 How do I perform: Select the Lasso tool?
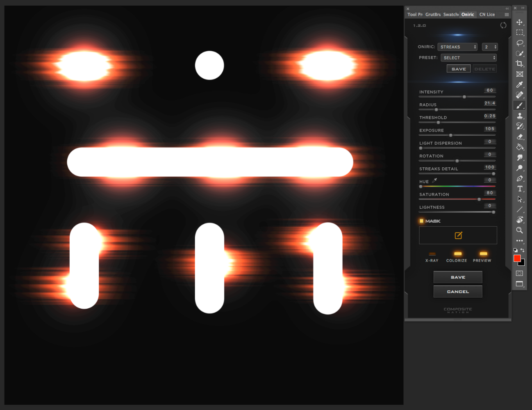point(519,43)
